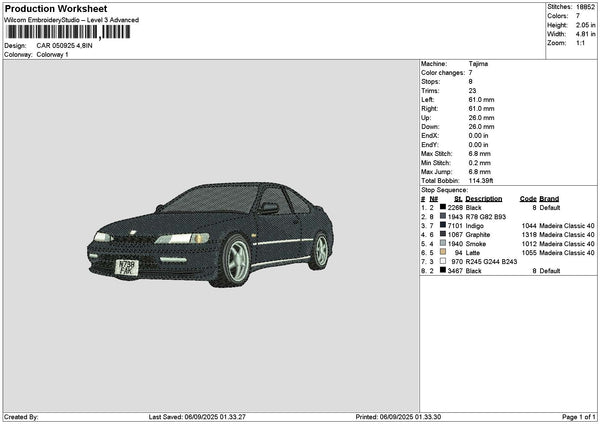
Task: Select the Zoom 1:1 value
Action: click(x=580, y=43)
